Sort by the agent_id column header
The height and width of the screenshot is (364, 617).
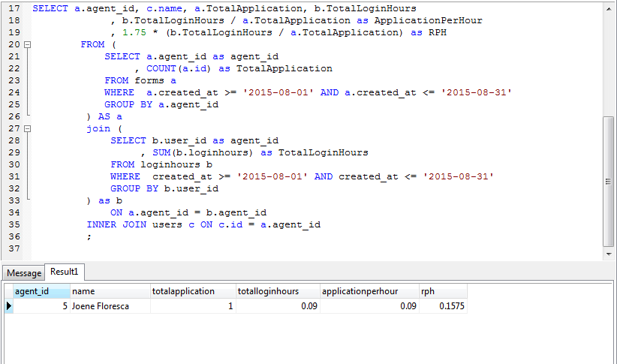click(x=41, y=291)
